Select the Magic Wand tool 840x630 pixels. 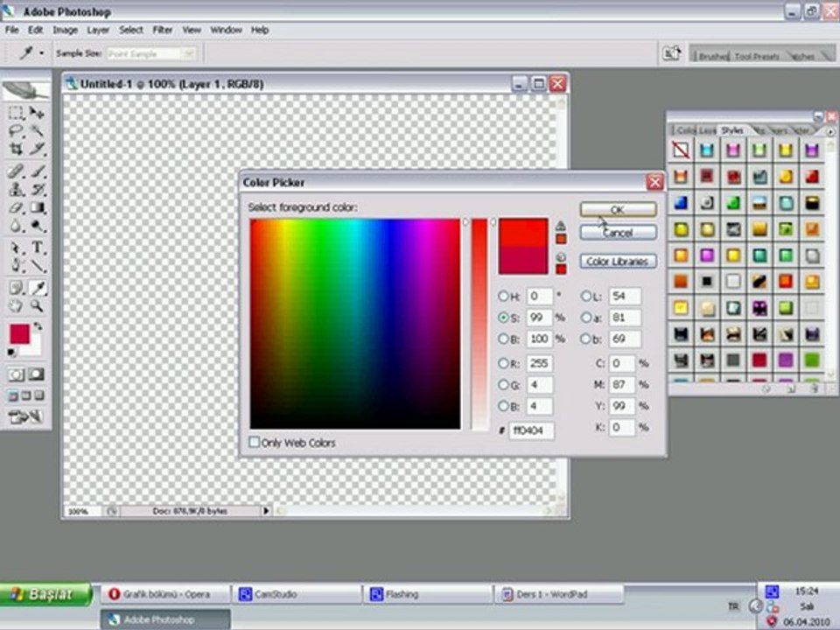pos(37,130)
